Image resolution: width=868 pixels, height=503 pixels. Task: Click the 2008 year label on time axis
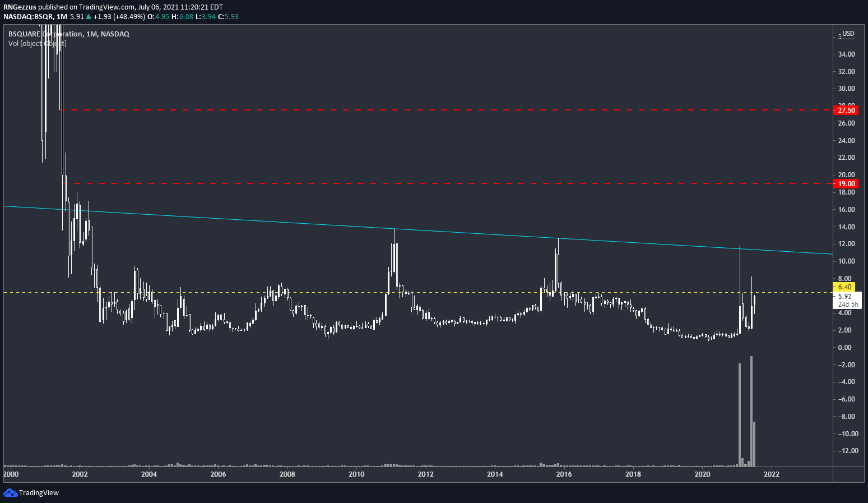tap(287, 474)
